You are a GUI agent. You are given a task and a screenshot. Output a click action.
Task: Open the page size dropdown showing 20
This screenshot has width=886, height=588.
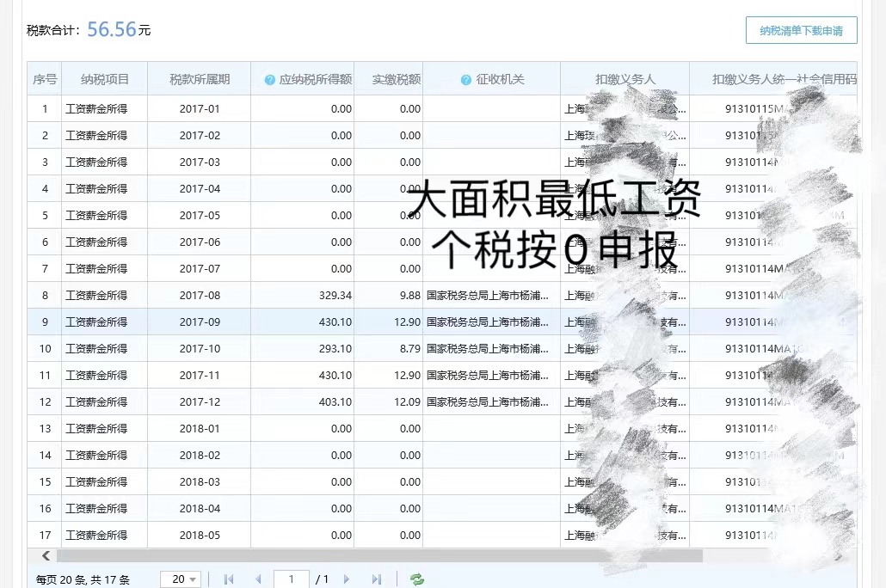[x=180, y=579]
